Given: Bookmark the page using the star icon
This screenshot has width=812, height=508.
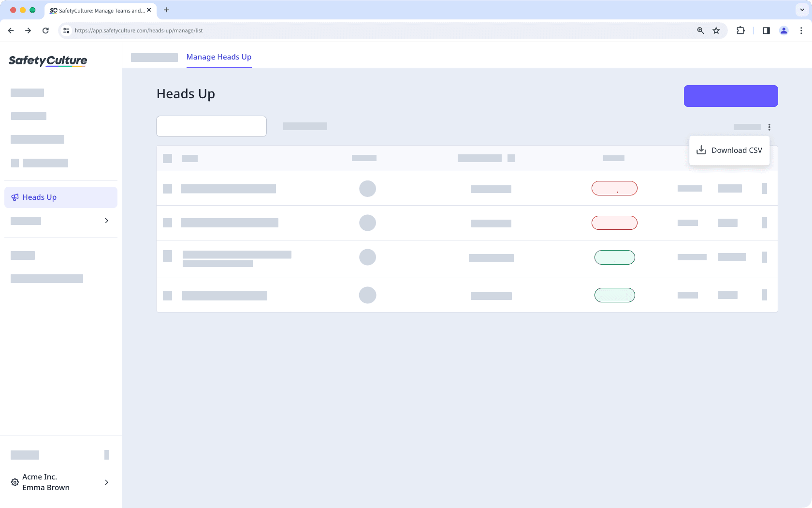Looking at the screenshot, I should (x=716, y=30).
